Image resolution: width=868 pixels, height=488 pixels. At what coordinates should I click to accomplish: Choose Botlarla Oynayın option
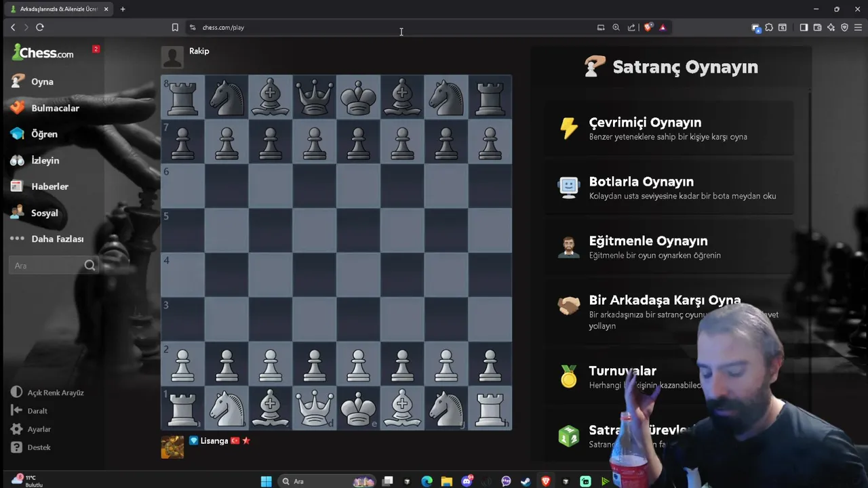tap(670, 188)
